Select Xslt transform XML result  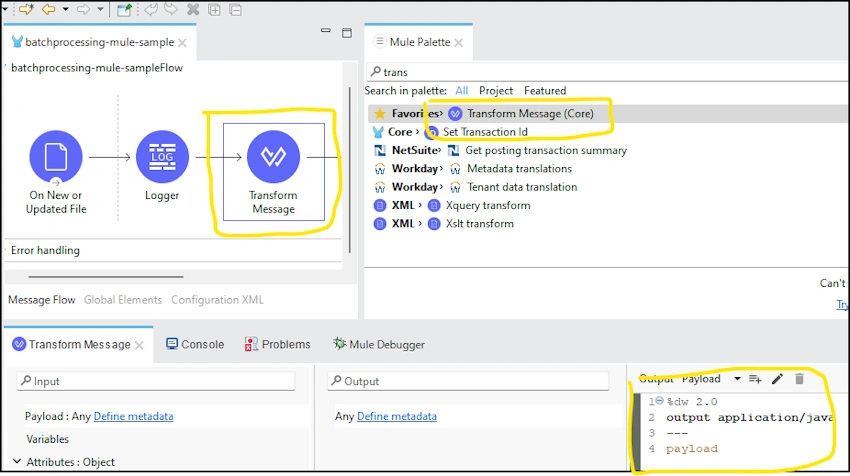click(x=480, y=224)
